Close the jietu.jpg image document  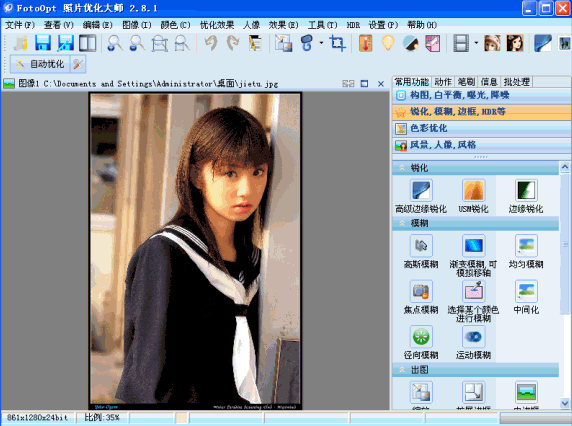coord(381,84)
